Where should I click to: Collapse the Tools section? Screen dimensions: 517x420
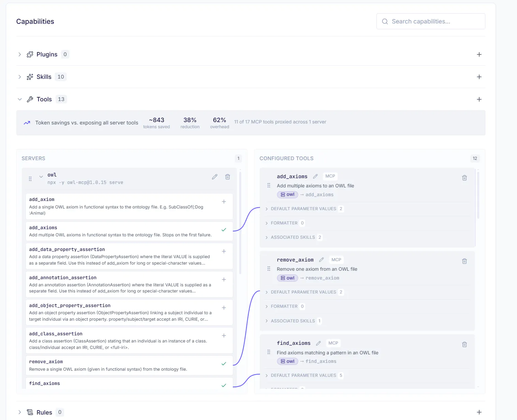pos(20,99)
